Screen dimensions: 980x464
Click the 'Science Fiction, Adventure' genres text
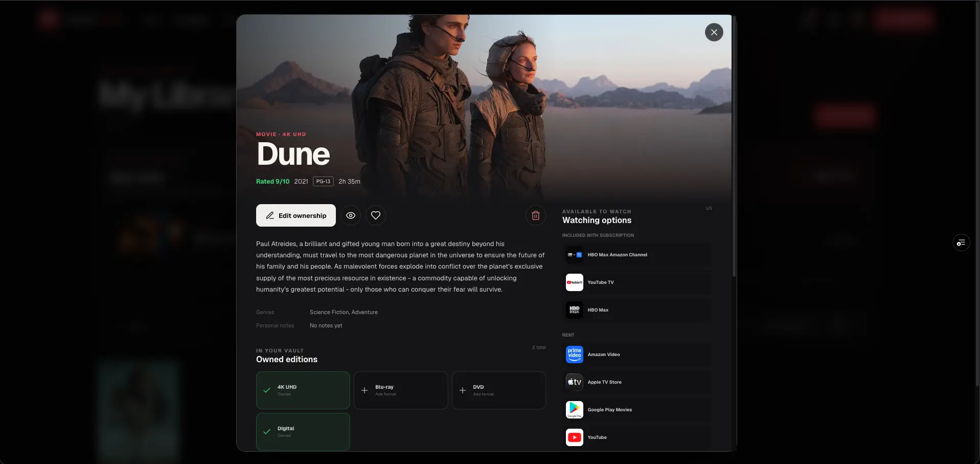[344, 312]
